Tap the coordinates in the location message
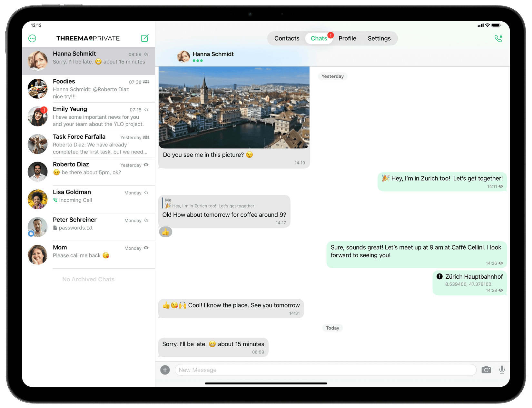This screenshot has height=408, width=532. tap(468, 284)
